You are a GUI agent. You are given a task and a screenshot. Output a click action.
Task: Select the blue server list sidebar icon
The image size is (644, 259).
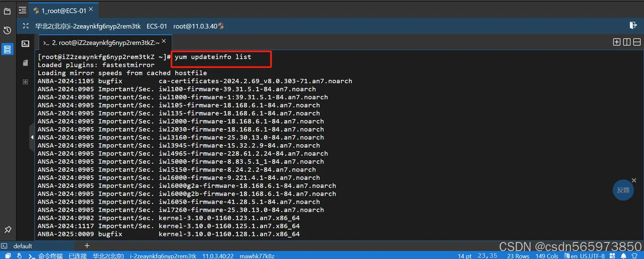tap(7, 49)
